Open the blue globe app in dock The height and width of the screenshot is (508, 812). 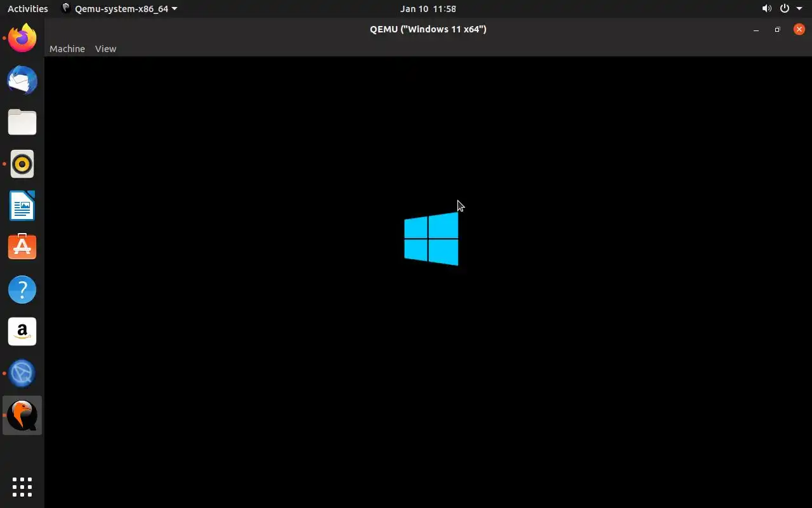coord(22,373)
